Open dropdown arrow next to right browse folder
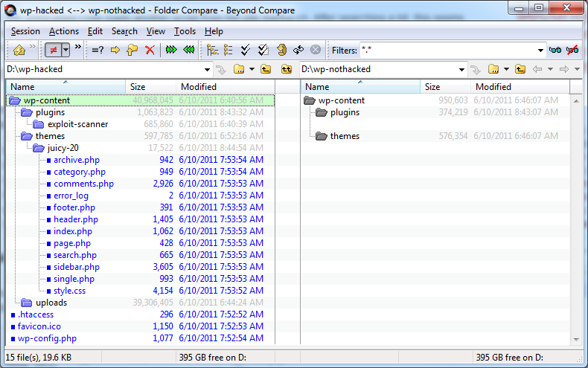 [506, 69]
